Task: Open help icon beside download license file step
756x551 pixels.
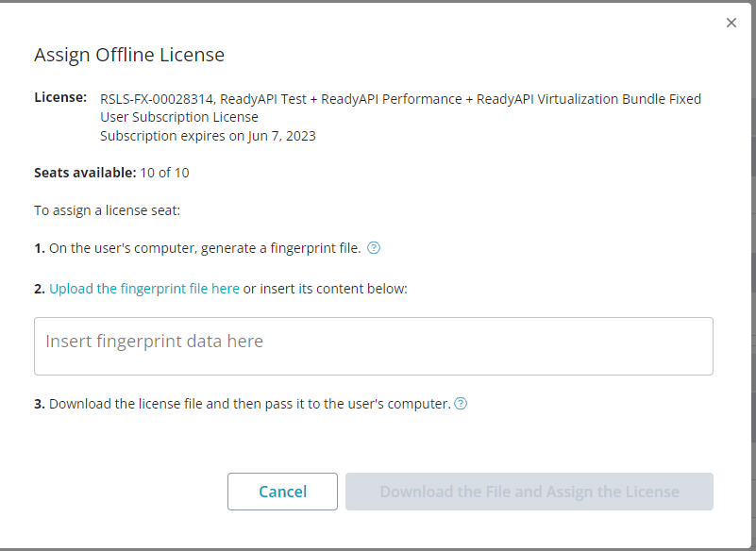Action: pos(461,404)
